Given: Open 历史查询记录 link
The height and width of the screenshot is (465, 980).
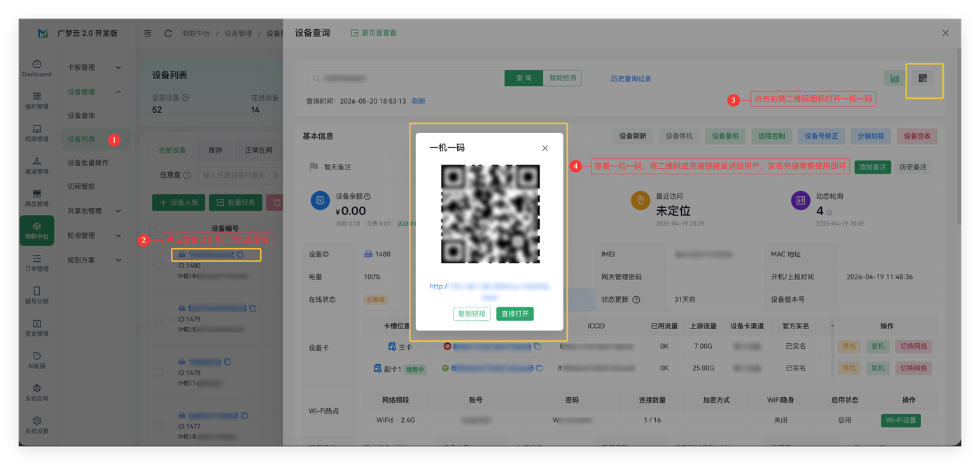Looking at the screenshot, I should tap(631, 78).
